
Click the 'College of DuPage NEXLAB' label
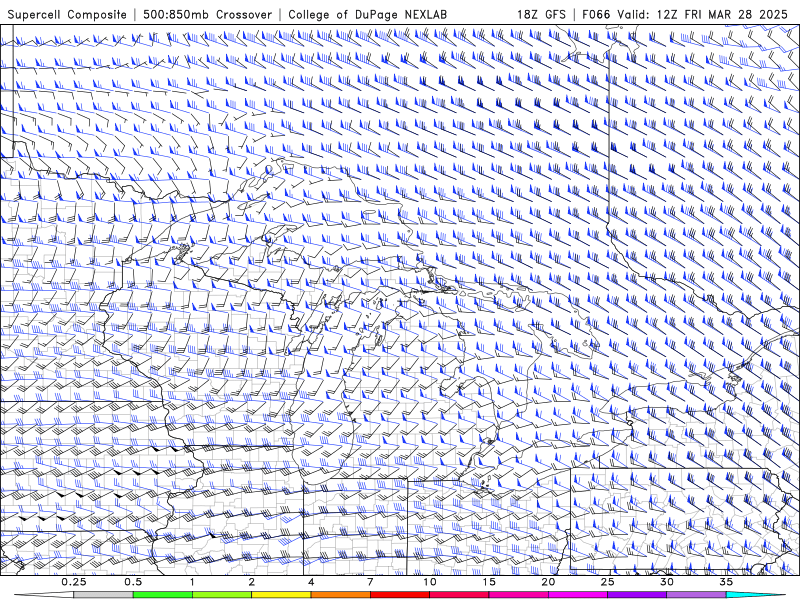coord(367,15)
